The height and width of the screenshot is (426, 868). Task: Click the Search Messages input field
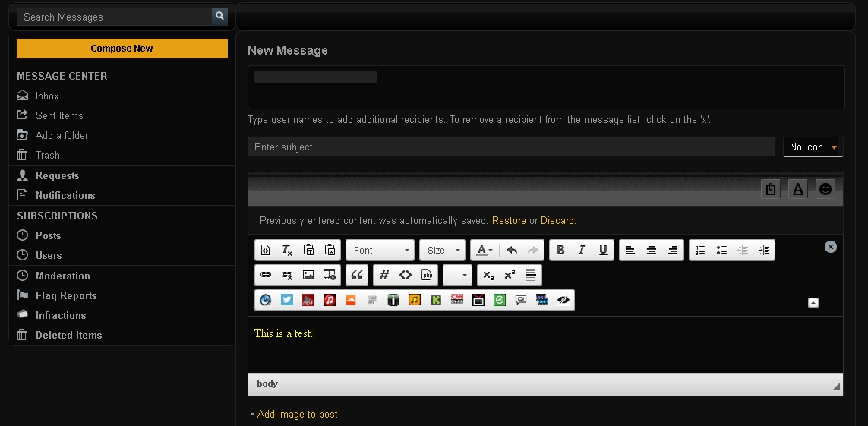(115, 17)
